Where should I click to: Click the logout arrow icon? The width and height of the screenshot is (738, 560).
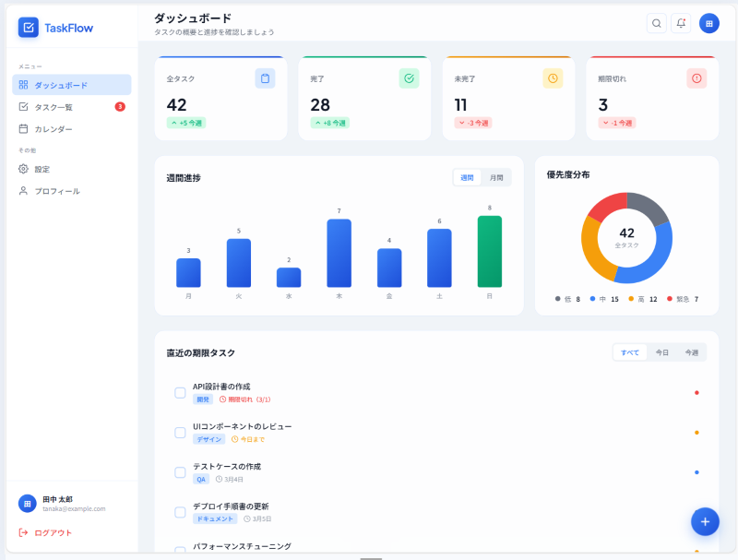pos(23,532)
